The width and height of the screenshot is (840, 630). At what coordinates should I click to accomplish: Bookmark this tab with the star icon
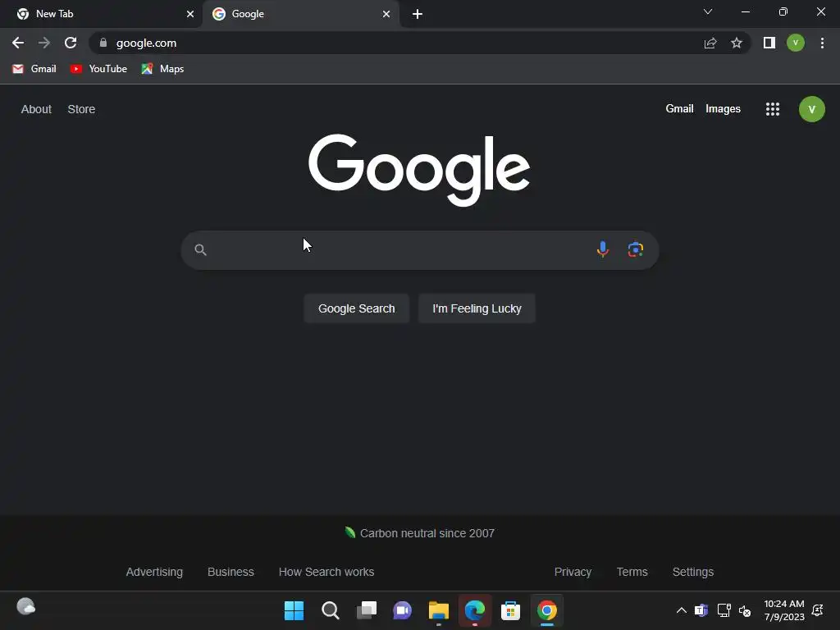pyautogui.click(x=737, y=43)
